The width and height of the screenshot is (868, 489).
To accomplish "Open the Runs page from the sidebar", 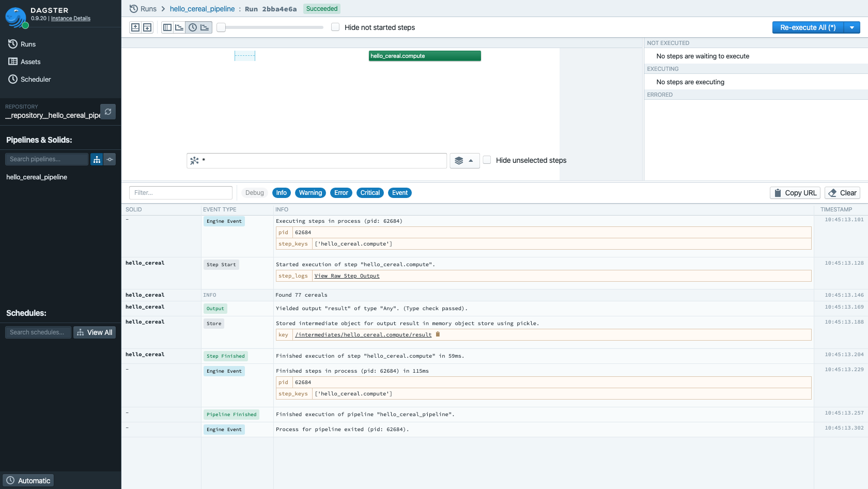I will [22, 44].
